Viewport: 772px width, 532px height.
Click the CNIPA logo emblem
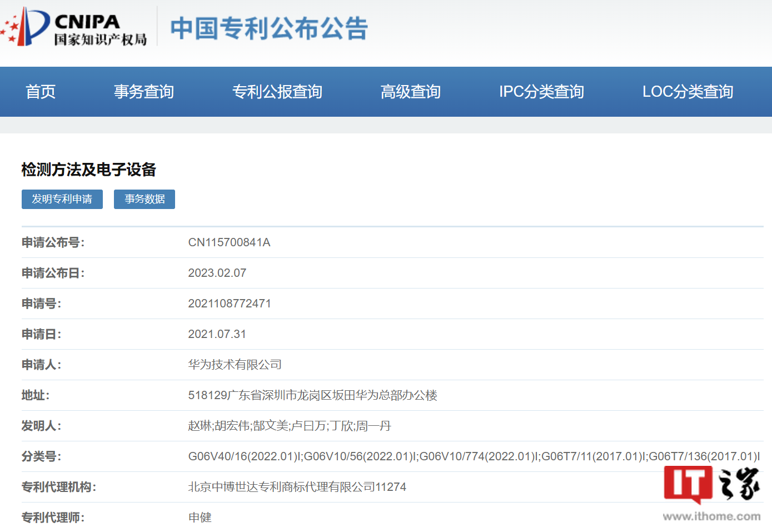click(26, 27)
